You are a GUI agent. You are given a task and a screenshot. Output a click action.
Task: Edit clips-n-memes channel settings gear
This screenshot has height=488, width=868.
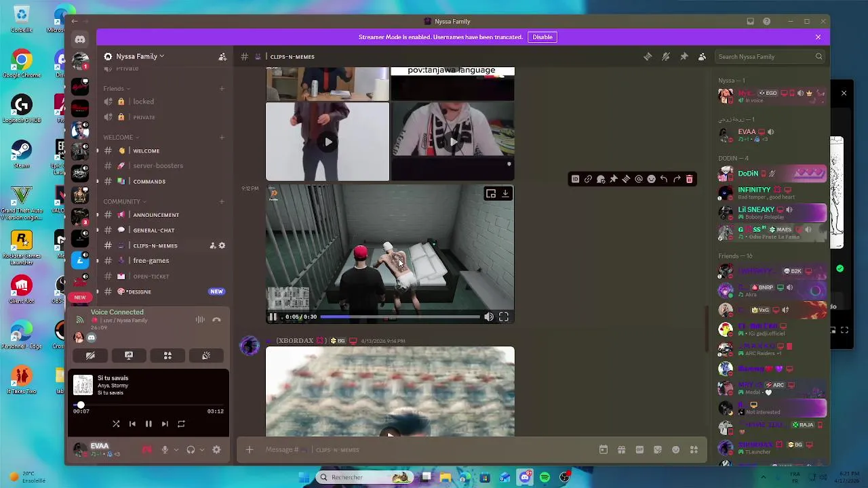222,245
